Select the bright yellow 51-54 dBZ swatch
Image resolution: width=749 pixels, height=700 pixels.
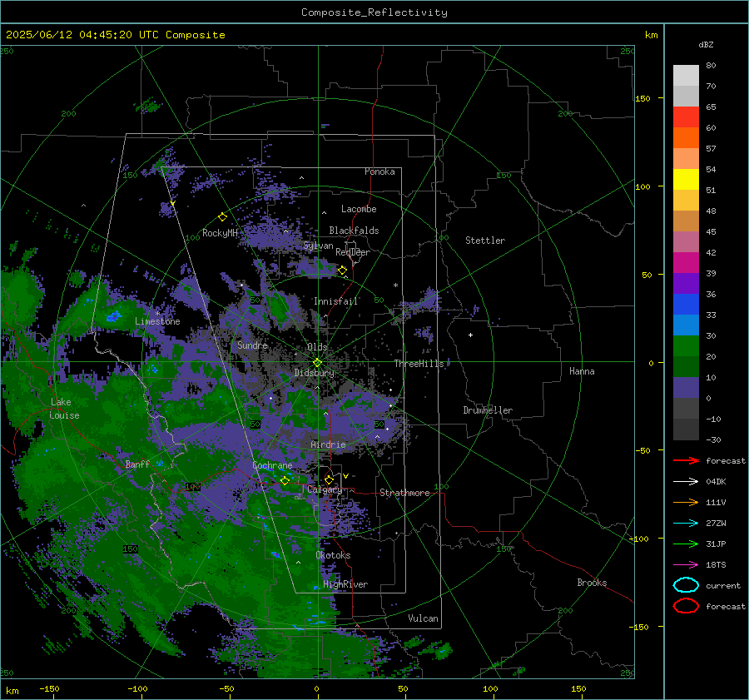click(x=686, y=180)
